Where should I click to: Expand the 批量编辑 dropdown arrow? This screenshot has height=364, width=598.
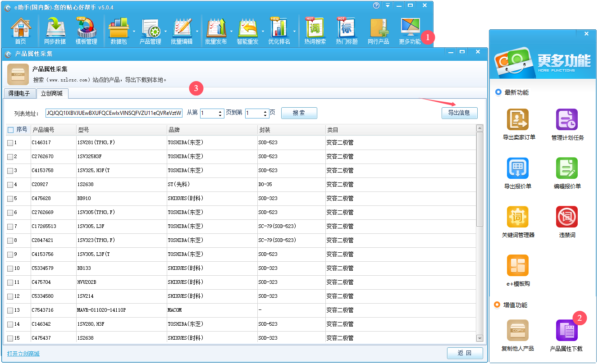[197, 32]
